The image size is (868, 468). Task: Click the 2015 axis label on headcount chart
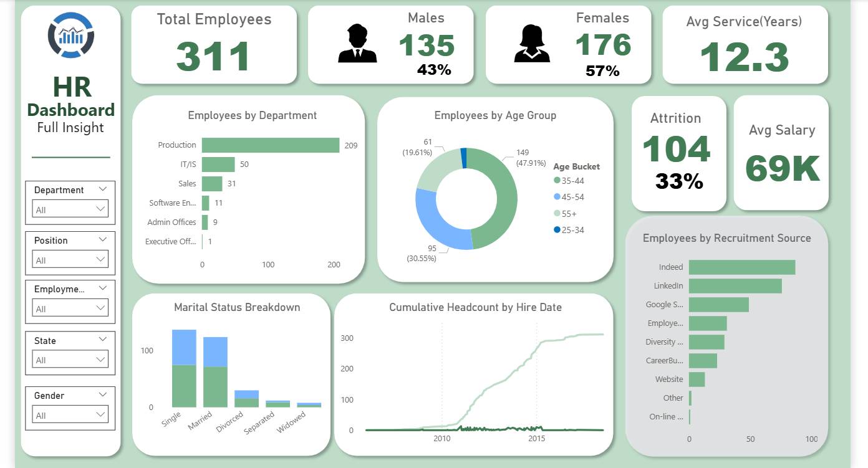pos(536,439)
